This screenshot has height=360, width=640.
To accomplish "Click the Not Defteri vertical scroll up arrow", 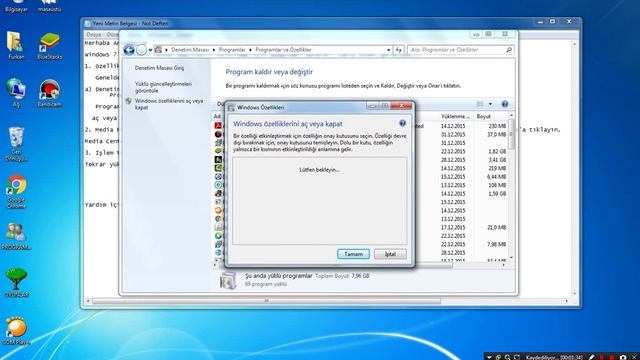I will [574, 43].
